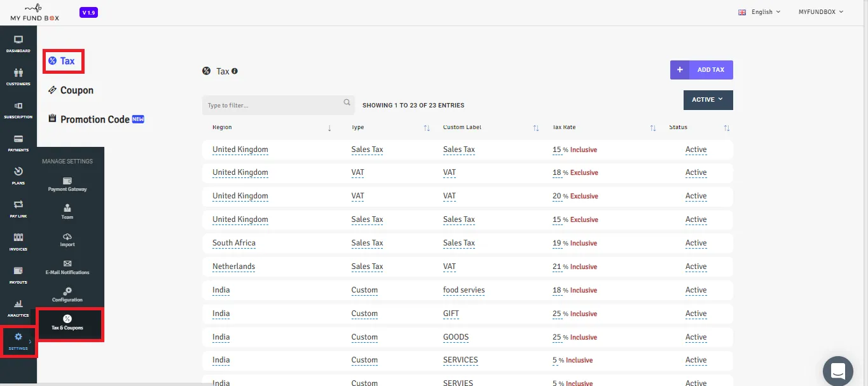Click the Import cloud icon
Screen dimensions: 868x386
click(67, 237)
